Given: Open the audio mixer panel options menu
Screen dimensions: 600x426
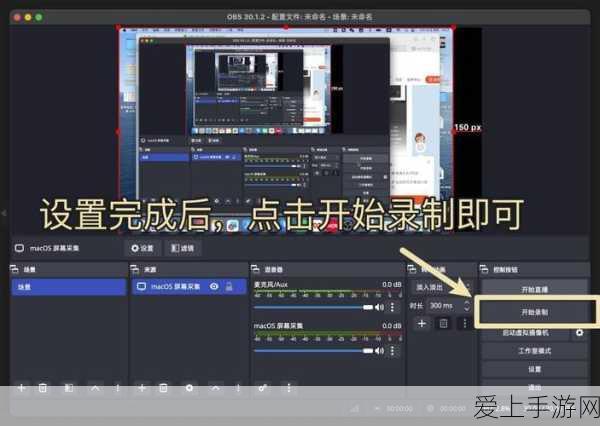Looking at the screenshot, I should click(289, 388).
